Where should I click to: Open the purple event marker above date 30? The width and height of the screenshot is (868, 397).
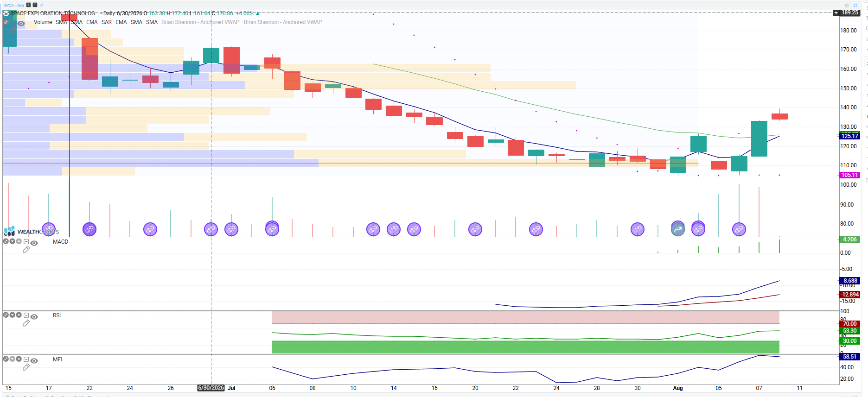click(x=638, y=229)
